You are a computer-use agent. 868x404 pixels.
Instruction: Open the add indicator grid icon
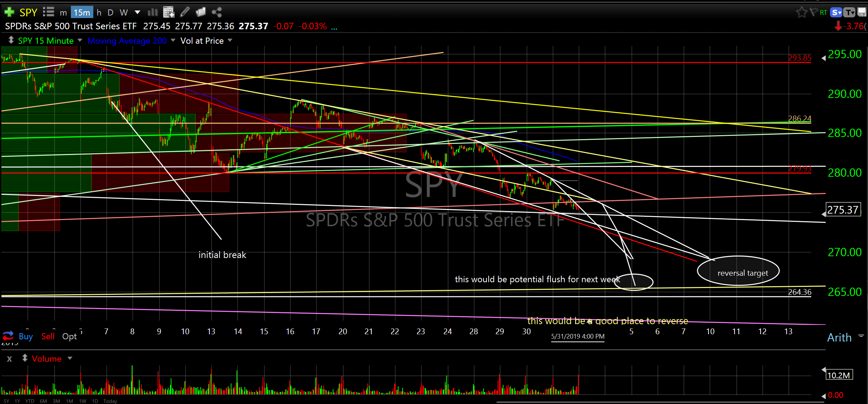coord(169,12)
